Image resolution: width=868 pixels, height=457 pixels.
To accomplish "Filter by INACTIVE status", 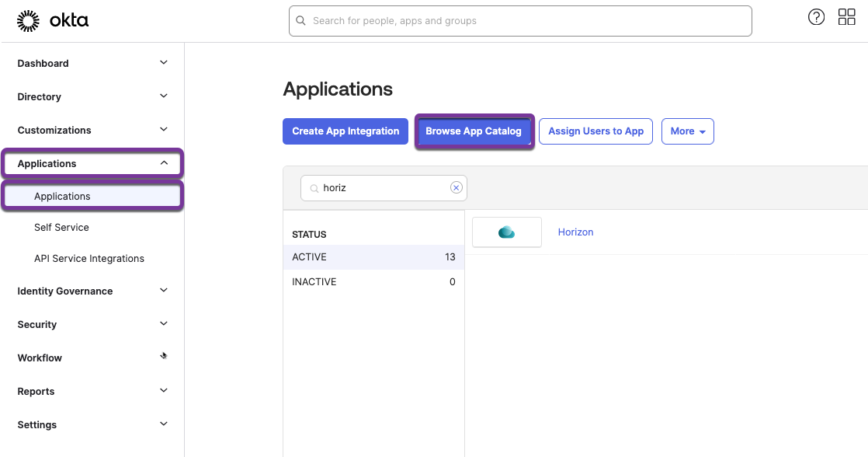I will pos(314,281).
